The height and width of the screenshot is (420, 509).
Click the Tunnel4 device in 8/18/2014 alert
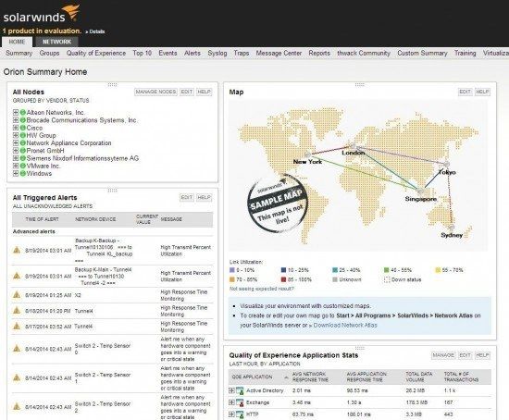coord(83,311)
